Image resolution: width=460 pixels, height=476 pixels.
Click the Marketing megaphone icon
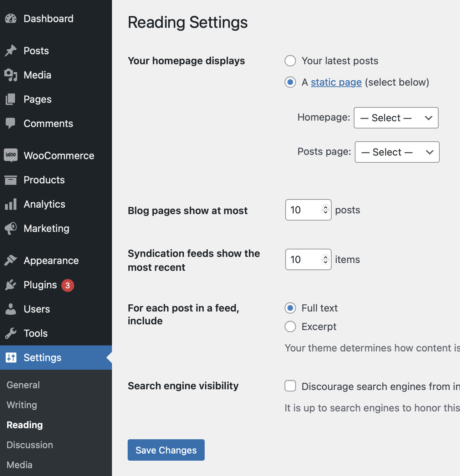pyautogui.click(x=11, y=228)
